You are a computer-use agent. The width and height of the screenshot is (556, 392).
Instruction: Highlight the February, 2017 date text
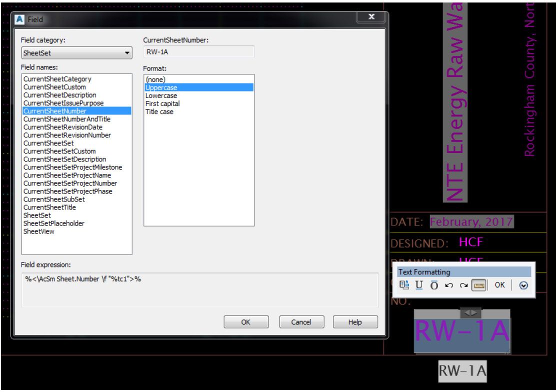click(x=470, y=221)
